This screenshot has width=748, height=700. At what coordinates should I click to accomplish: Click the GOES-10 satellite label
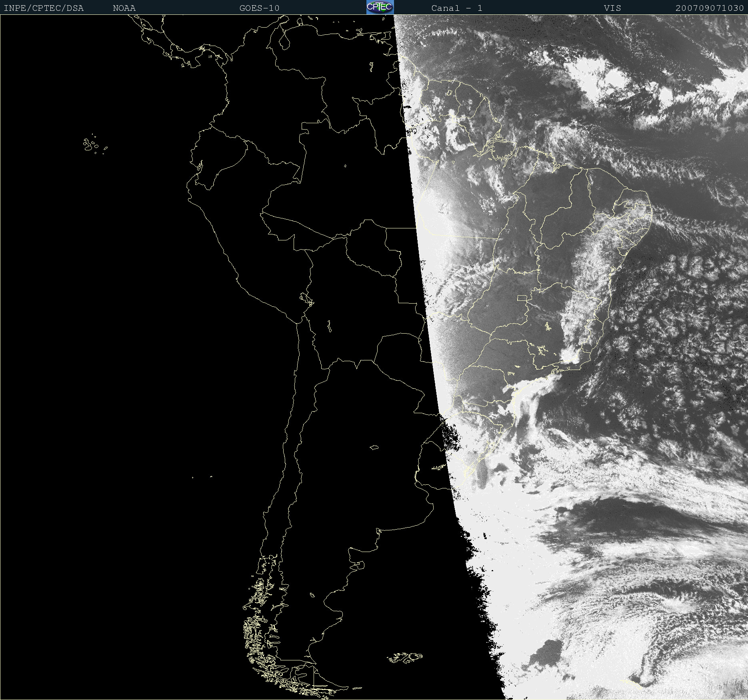pos(259,8)
